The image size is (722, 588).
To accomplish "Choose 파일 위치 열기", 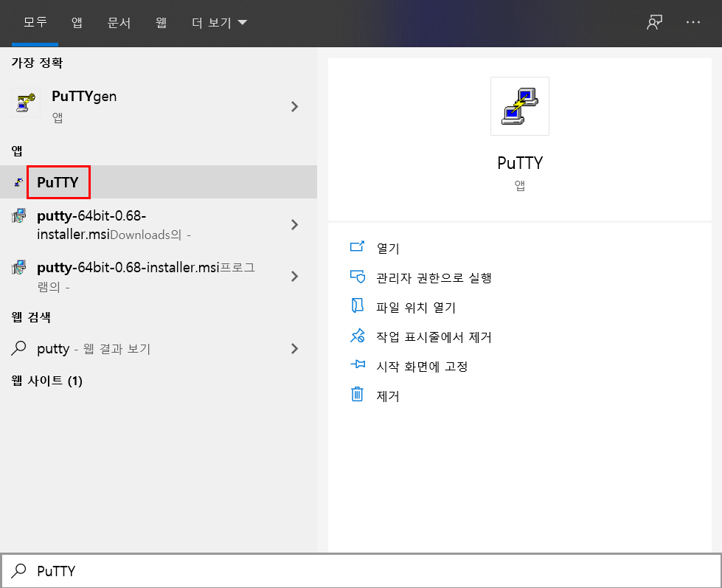I will pos(416,308).
